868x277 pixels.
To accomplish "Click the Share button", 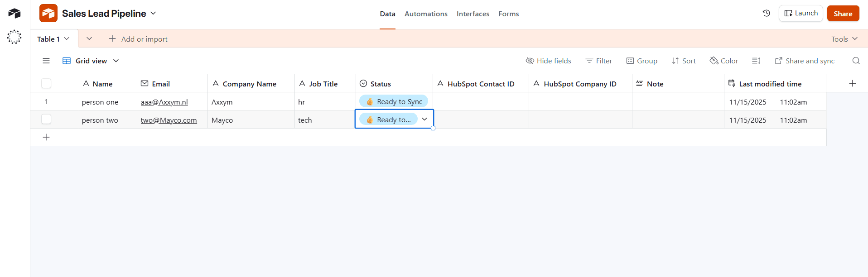I will 843,14.
